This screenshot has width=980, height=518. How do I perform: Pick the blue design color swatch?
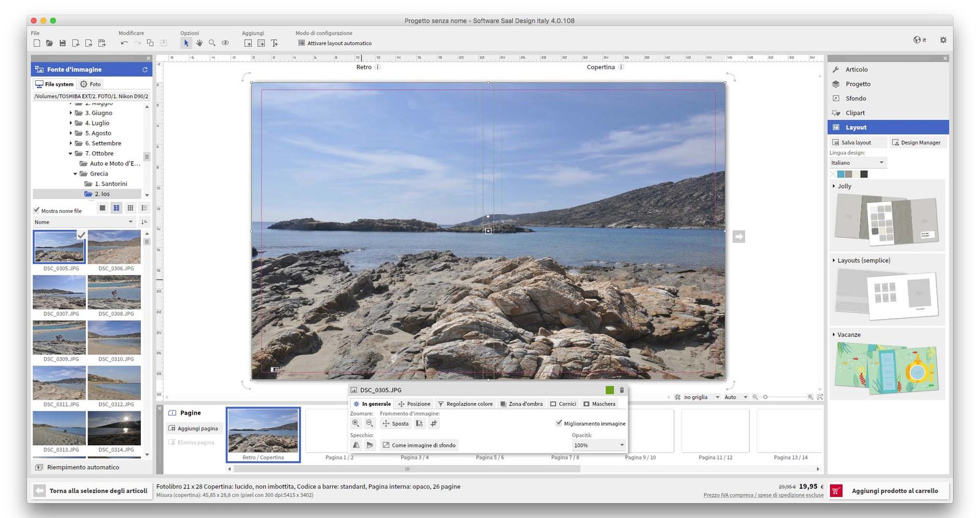(841, 175)
